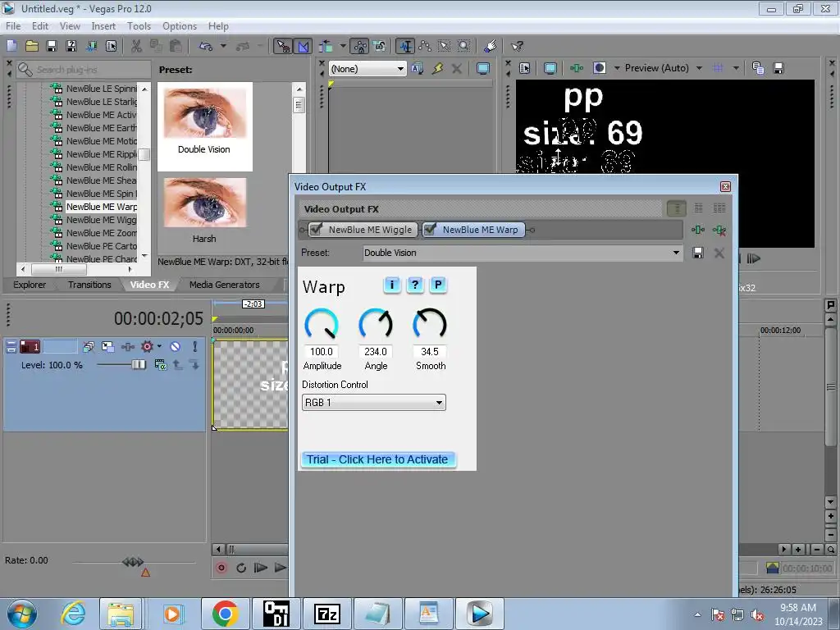Create a new project from toolbar
Screen dimensions: 840x630
coord(11,47)
